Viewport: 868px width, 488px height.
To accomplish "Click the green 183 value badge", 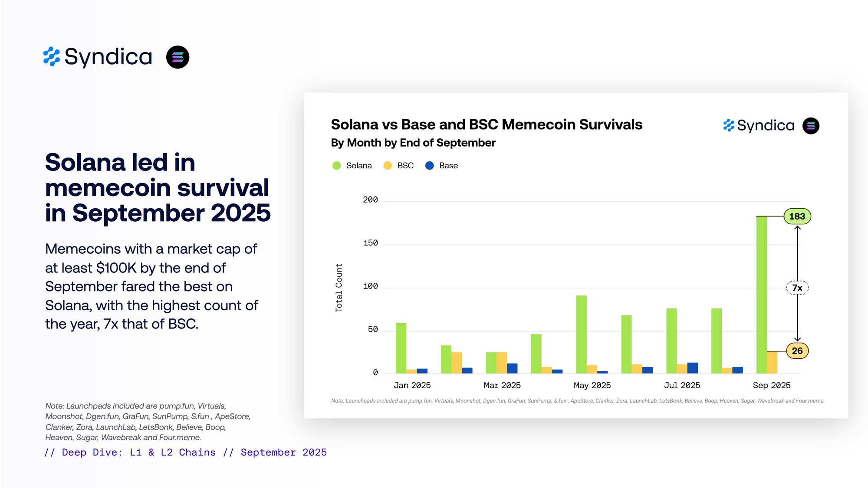I will click(x=797, y=216).
